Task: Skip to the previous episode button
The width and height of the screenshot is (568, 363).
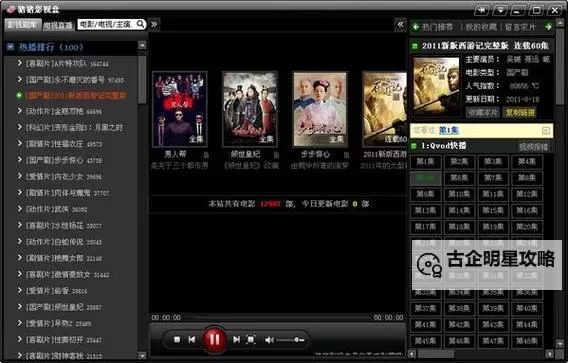Action: (x=192, y=339)
